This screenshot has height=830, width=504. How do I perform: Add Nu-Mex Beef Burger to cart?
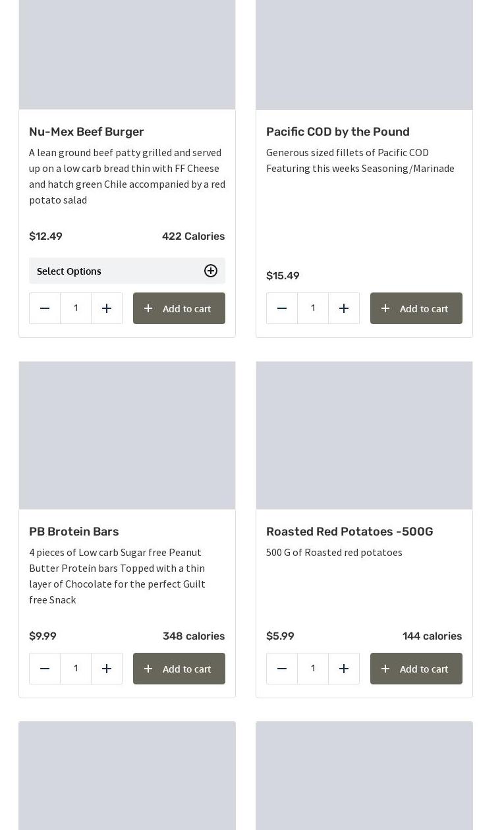point(179,308)
